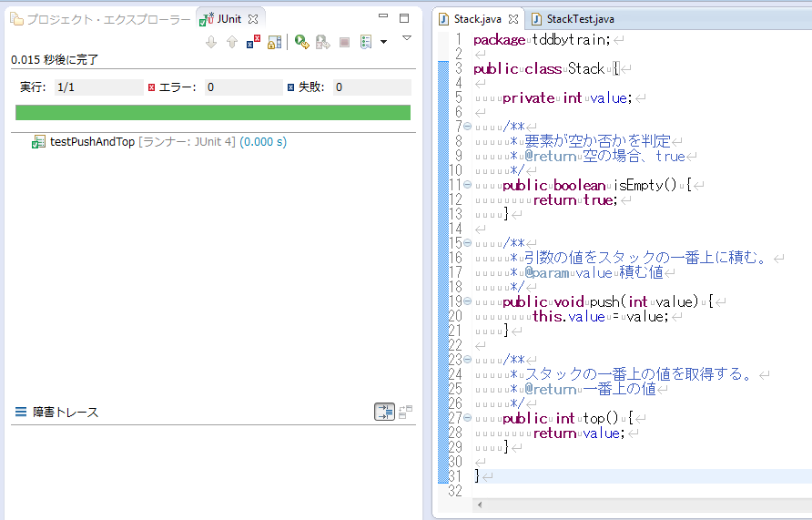Collapse the Javadoc comment at line 23
The width and height of the screenshot is (812, 520).
point(467,360)
